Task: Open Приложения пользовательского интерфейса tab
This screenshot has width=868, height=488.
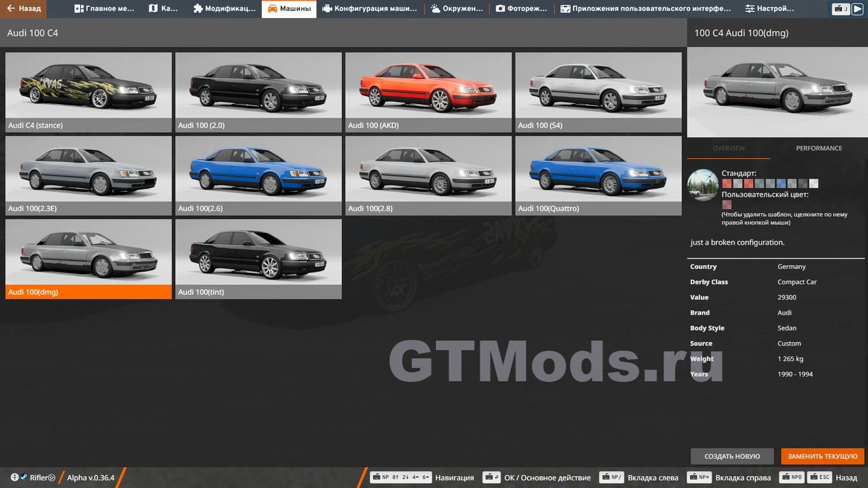Action: 646,9
